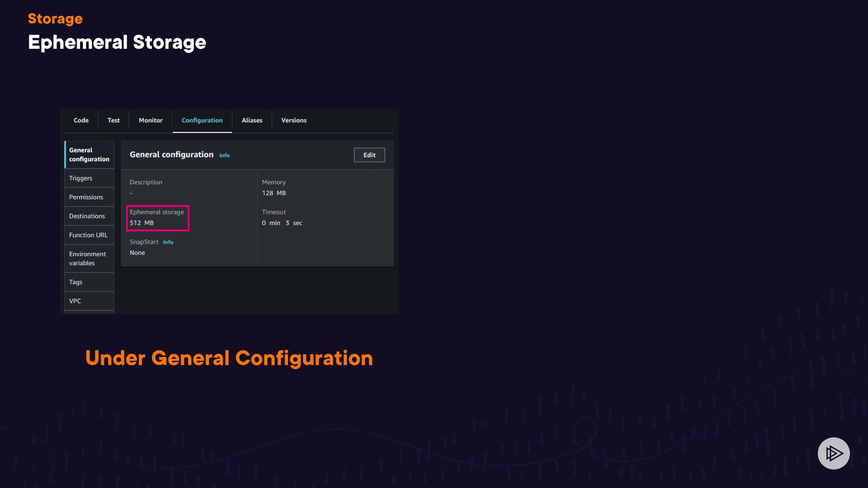Select Function URL sidebar item

coord(88,235)
